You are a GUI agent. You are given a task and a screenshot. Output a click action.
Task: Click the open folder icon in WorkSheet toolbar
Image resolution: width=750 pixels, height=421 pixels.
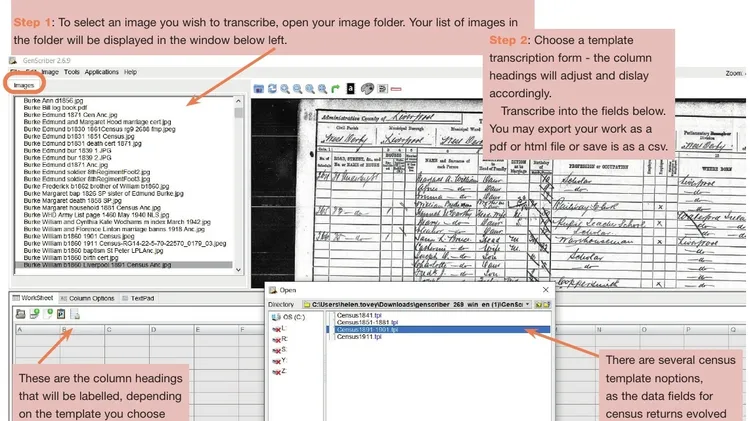pyautogui.click(x=21, y=314)
